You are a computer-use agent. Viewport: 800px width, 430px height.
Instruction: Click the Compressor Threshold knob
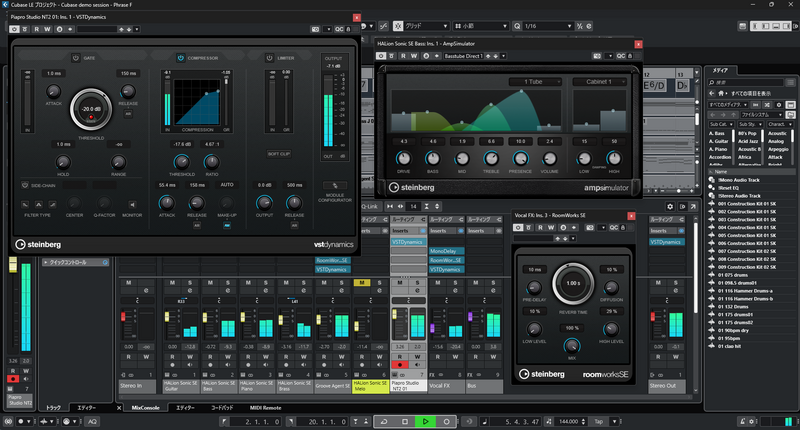(182, 162)
